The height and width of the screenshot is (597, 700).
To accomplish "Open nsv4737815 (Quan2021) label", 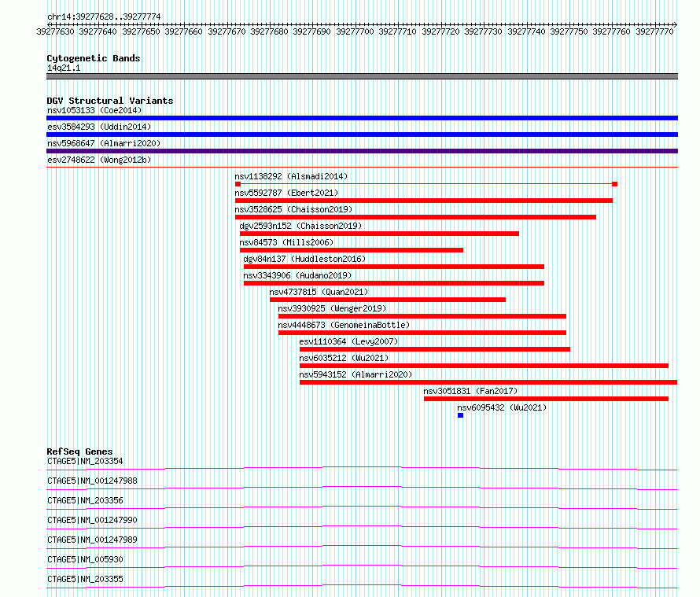I will [x=319, y=292].
